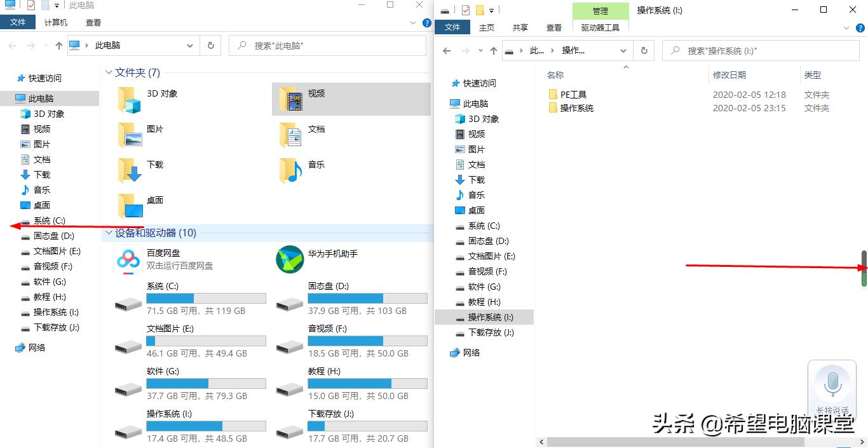
Task: Open the 共享 tab in the right window
Action: tap(520, 27)
